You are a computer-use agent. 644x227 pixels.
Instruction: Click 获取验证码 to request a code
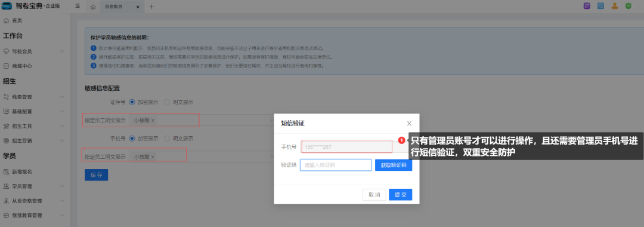coord(394,165)
